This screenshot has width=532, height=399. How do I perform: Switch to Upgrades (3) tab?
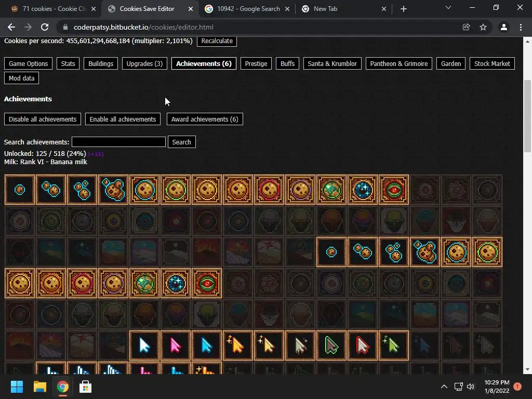click(144, 63)
